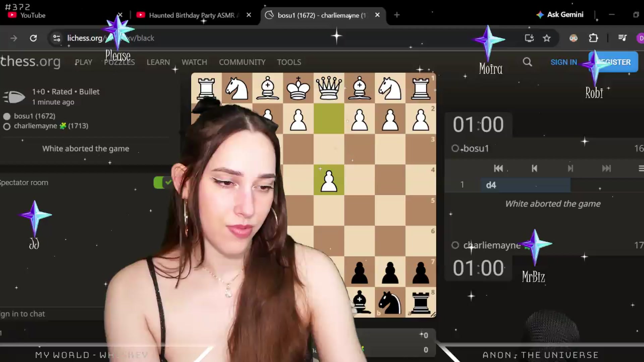
Task: Click the black rook in the bottom corner
Action: [421, 303]
